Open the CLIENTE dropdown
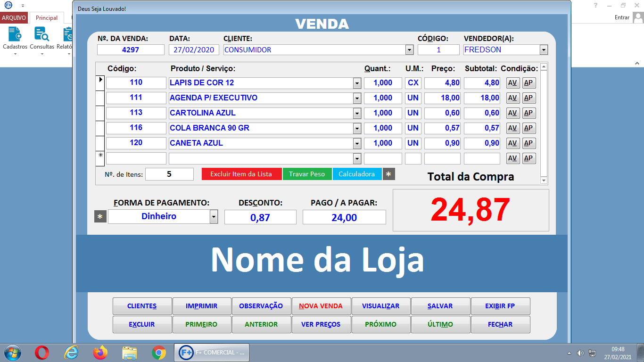 [408, 49]
